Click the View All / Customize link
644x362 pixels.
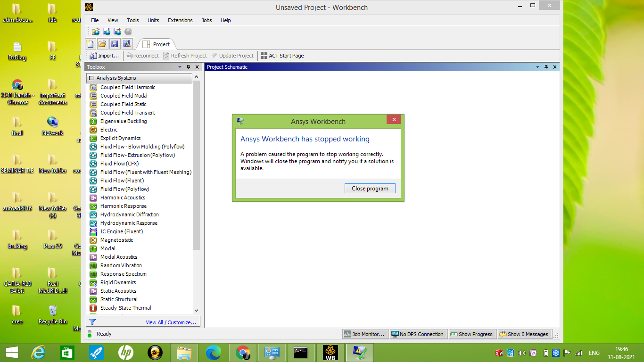click(x=171, y=322)
